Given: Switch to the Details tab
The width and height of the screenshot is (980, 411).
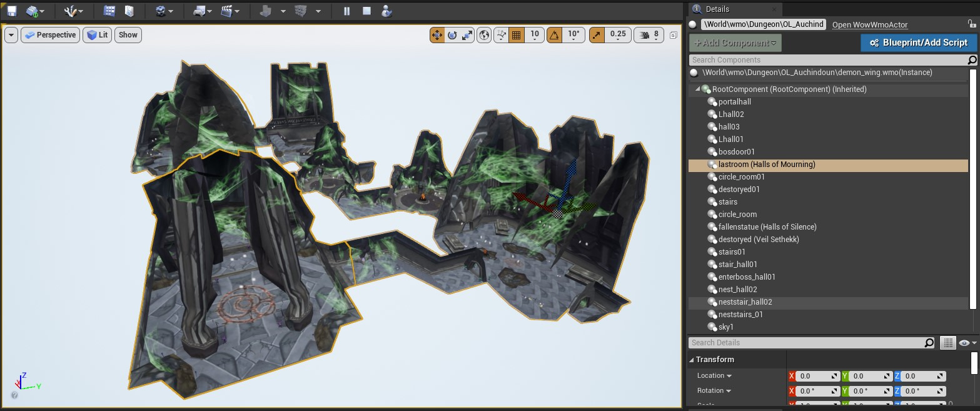Looking at the screenshot, I should pyautogui.click(x=717, y=9).
